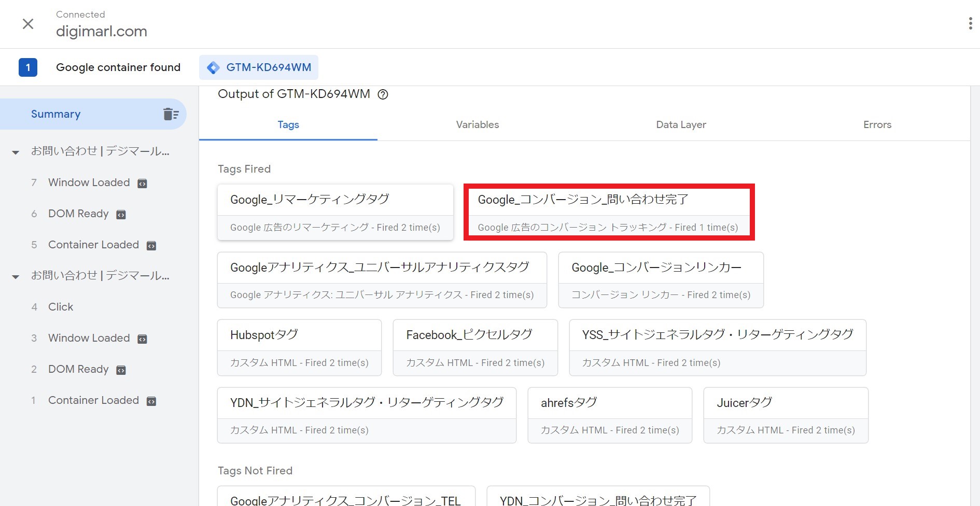Open the Google_コンバージョンリンカー tag card
The height and width of the screenshot is (506, 980).
click(661, 280)
